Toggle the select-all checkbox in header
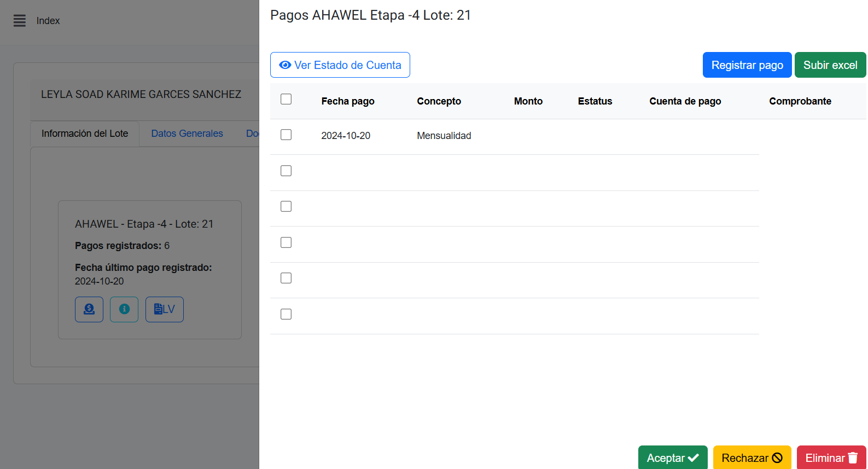The image size is (868, 469). 286,99
